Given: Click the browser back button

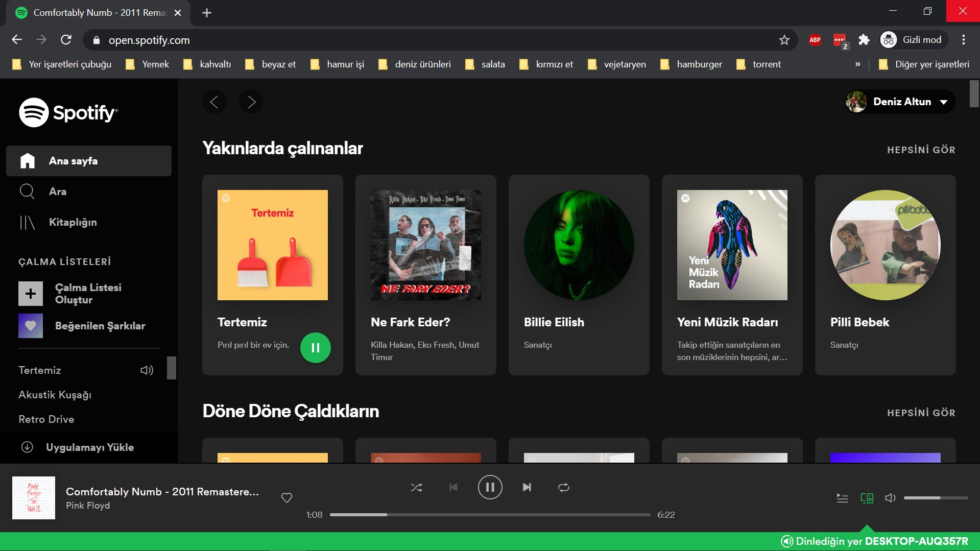Looking at the screenshot, I should tap(17, 40).
